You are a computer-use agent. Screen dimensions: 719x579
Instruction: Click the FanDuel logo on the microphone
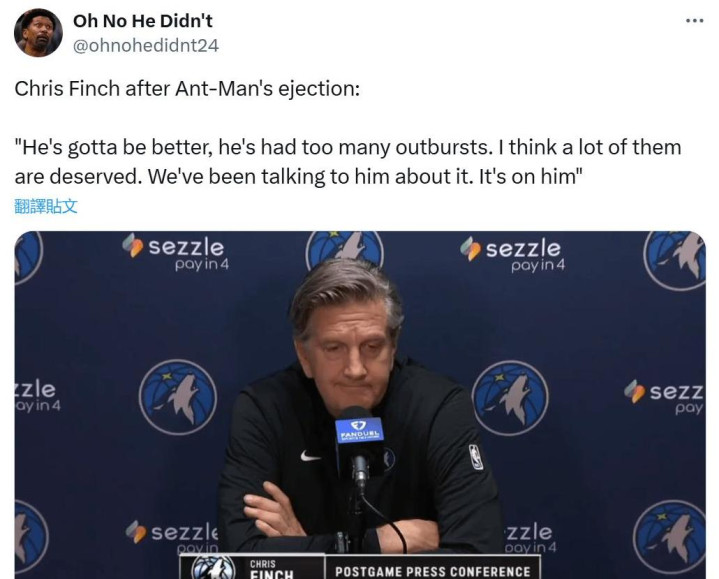(360, 431)
